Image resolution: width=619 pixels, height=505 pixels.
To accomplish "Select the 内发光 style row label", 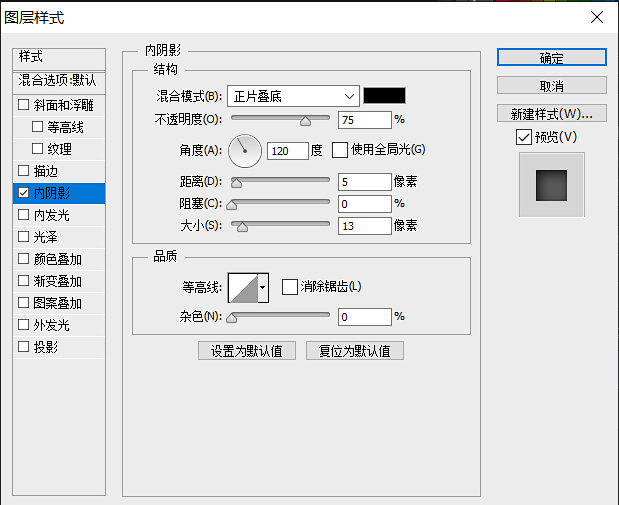I will click(51, 215).
